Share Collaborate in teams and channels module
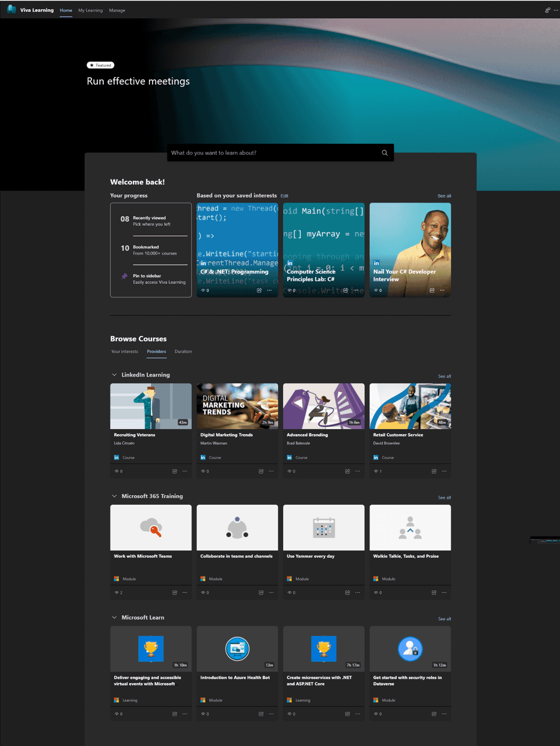Viewport: 560px width, 746px height. click(261, 593)
